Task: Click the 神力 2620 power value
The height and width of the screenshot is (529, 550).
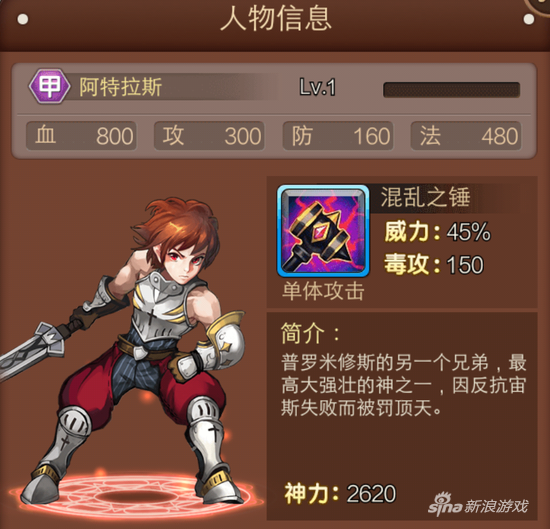Action: point(340,493)
